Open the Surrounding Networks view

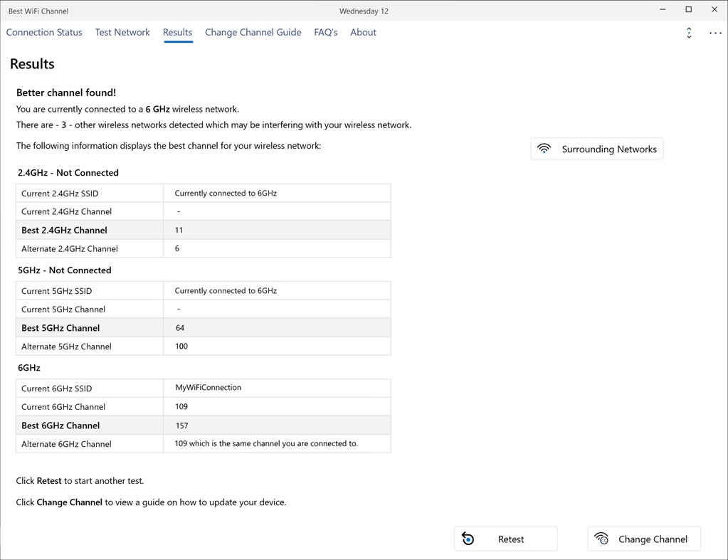coord(596,148)
